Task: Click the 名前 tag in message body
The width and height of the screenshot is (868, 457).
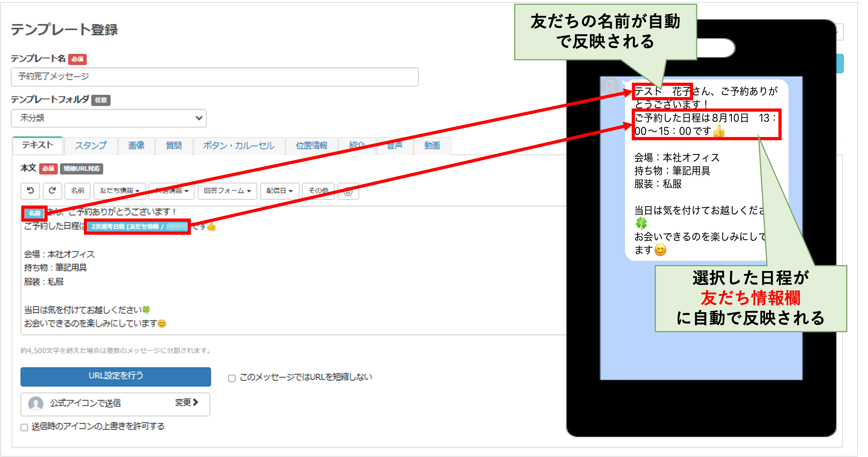Action: (34, 213)
